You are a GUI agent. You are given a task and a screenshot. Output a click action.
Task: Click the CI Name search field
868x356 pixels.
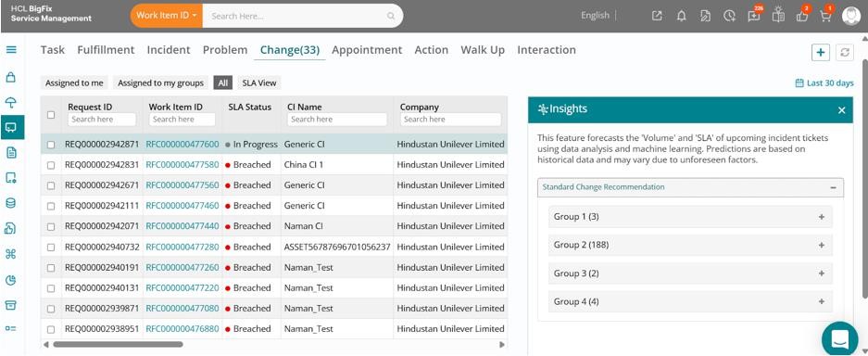click(x=337, y=119)
